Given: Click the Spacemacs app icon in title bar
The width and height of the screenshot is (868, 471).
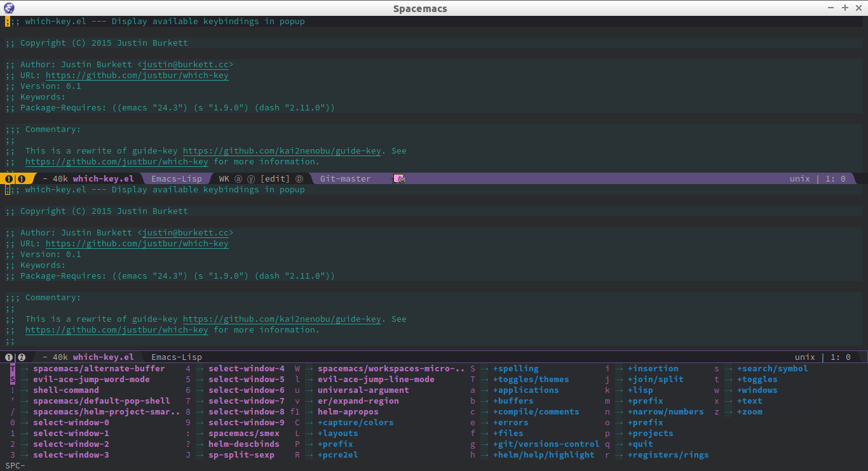Looking at the screenshot, I should tap(8, 8).
